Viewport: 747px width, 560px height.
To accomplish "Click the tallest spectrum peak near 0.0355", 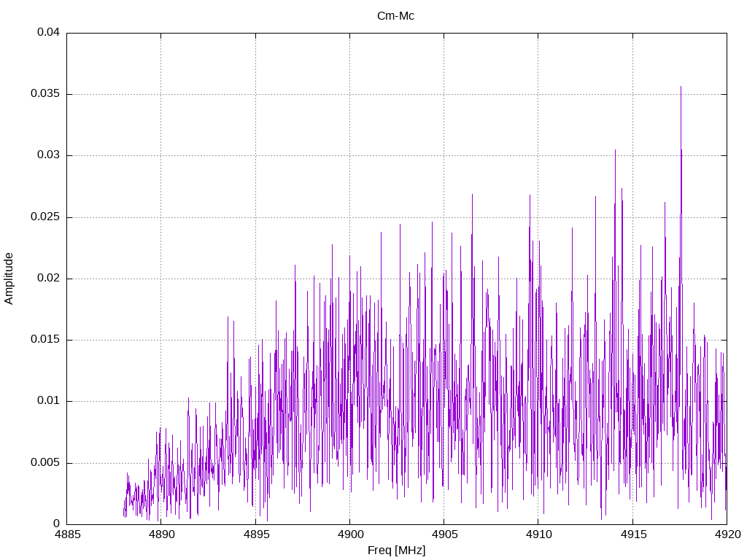I will point(681,87).
